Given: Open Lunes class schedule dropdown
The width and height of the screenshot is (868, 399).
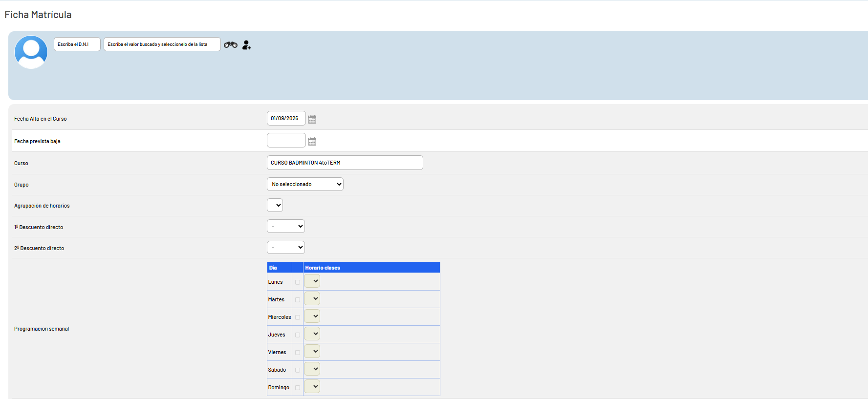Looking at the screenshot, I should [x=312, y=281].
